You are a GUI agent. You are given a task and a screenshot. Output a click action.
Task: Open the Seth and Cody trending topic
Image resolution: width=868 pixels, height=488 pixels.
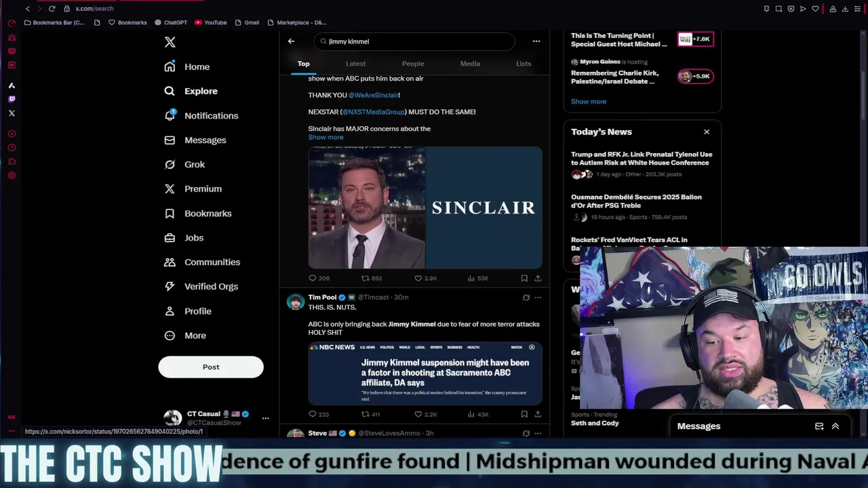tap(595, 423)
